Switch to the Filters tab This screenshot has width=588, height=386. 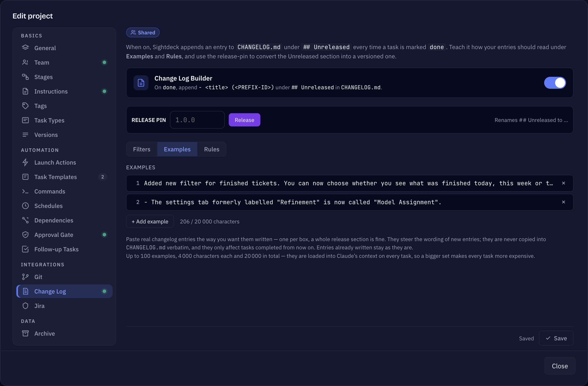tap(142, 149)
